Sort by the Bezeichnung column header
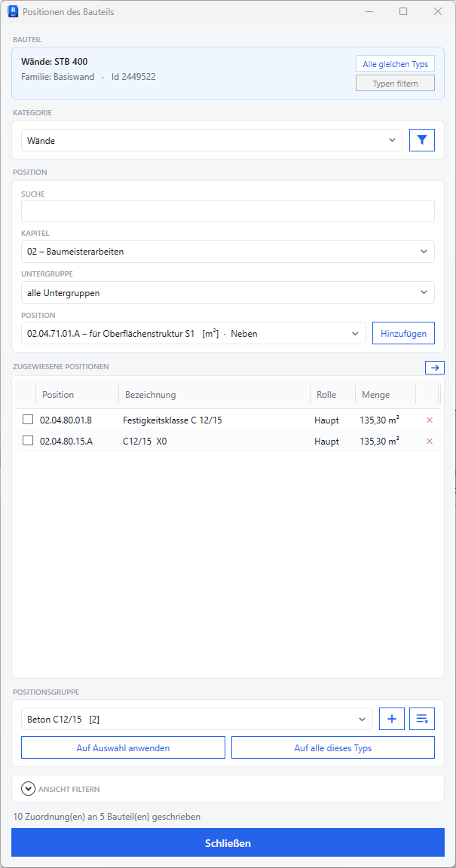This screenshot has width=456, height=868. pos(214,395)
